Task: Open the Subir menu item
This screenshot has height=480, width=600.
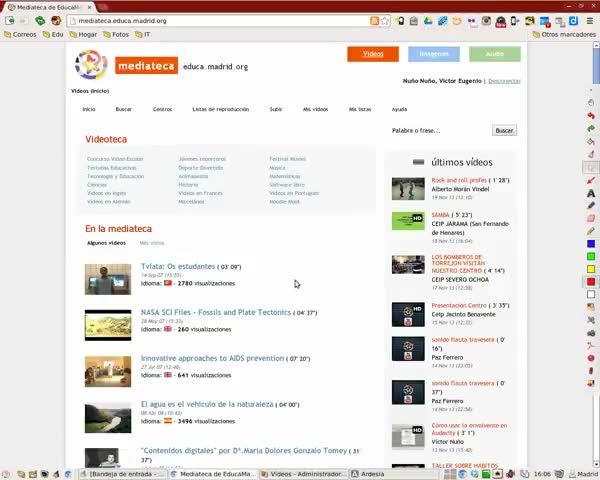Action: click(x=276, y=109)
